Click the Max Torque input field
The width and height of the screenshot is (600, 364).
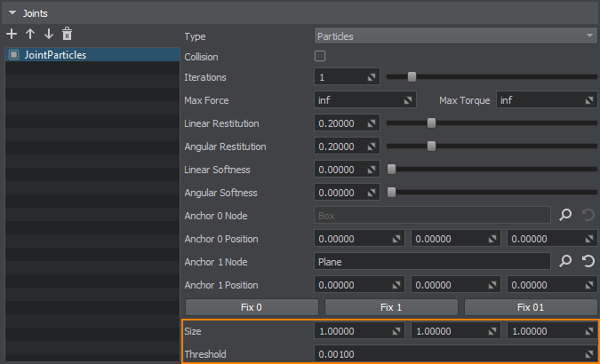(x=547, y=99)
